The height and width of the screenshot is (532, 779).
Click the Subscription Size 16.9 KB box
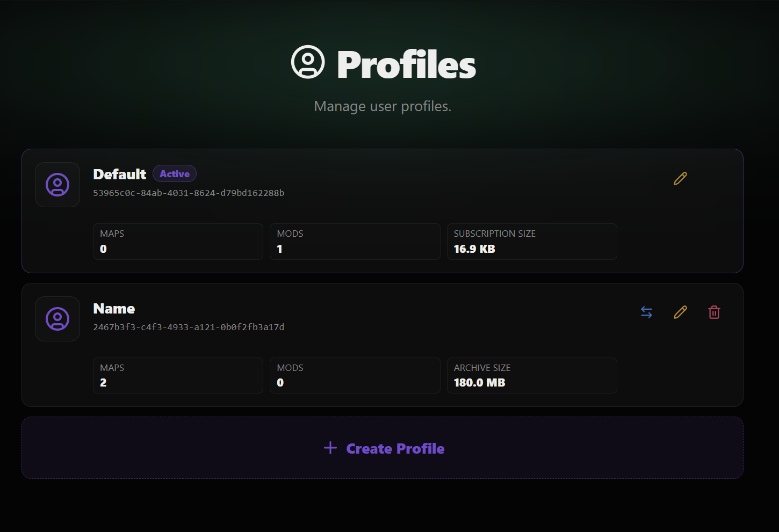[x=531, y=242]
